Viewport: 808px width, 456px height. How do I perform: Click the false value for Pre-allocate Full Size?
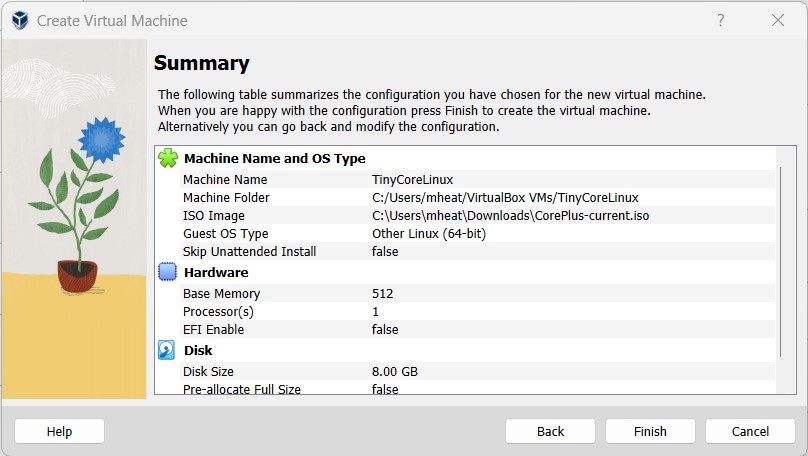click(x=385, y=389)
